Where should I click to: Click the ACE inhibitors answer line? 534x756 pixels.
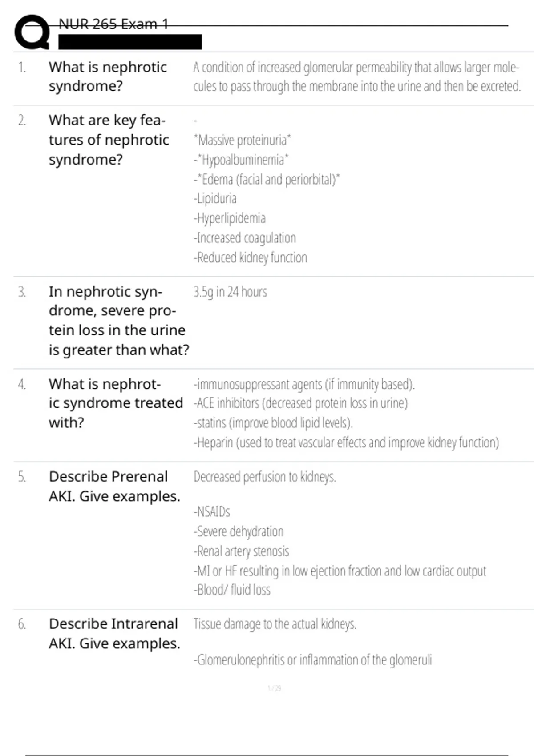tap(301, 403)
